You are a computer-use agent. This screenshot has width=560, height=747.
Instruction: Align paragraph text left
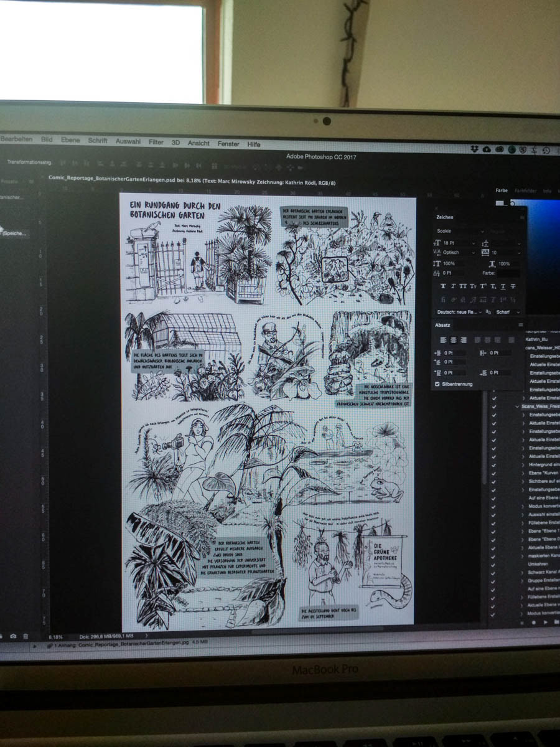pos(444,339)
